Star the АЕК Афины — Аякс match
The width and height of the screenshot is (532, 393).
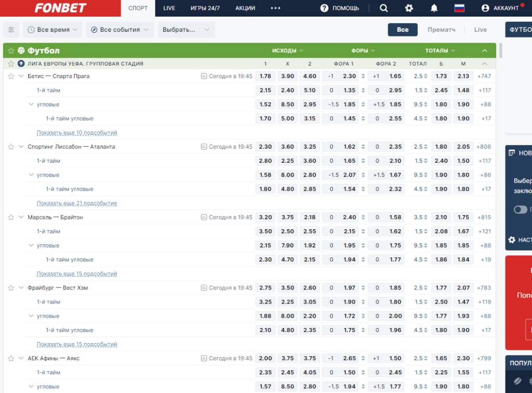click(x=11, y=358)
